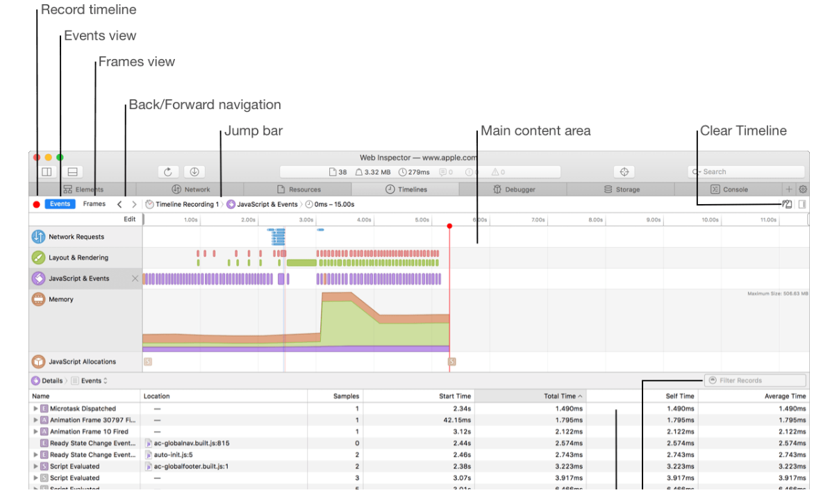This screenshot has height=504, width=830.
Task: Click the Filter Records input field
Action: pyautogui.click(x=756, y=380)
